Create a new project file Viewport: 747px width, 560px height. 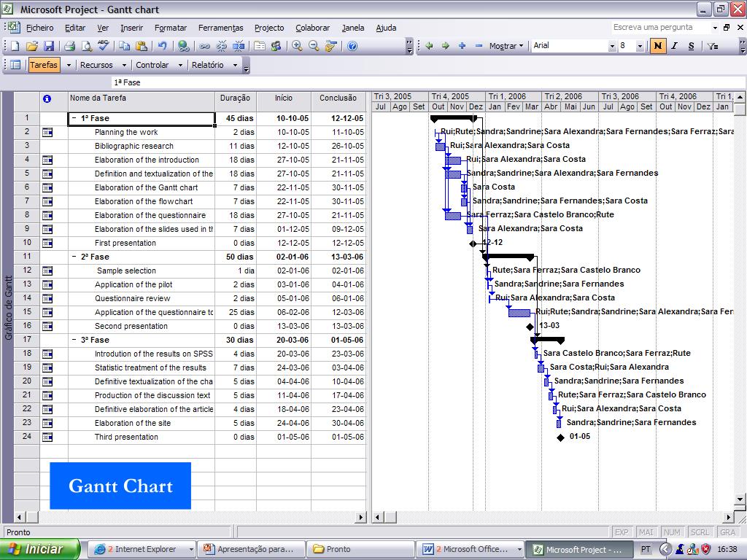15,46
